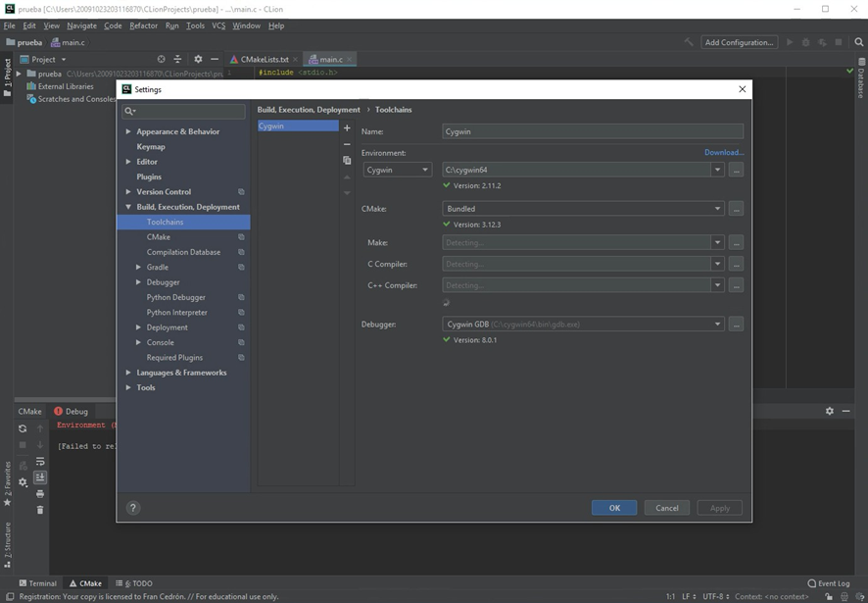Browse for Cygwin environment path

coord(736,171)
